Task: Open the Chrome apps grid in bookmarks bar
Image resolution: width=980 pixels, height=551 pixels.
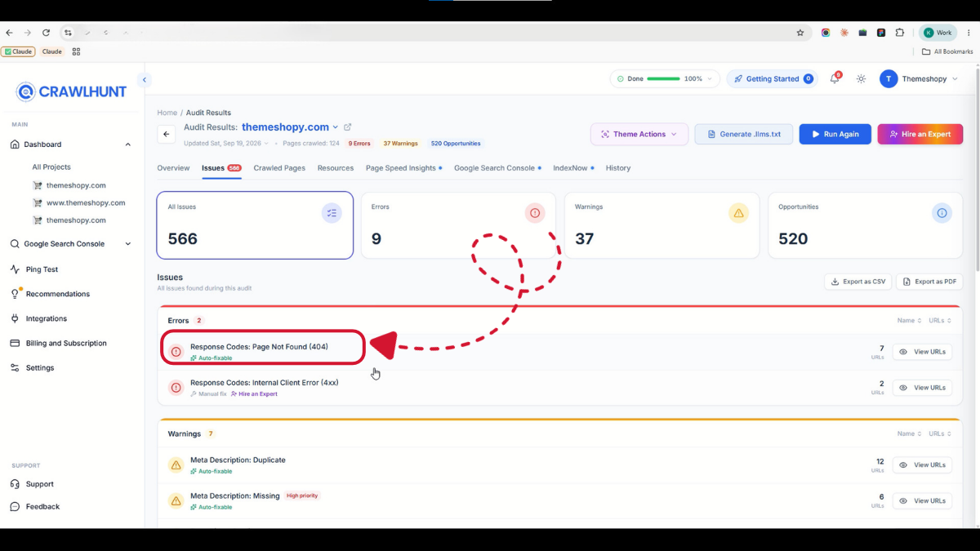Action: point(76,51)
